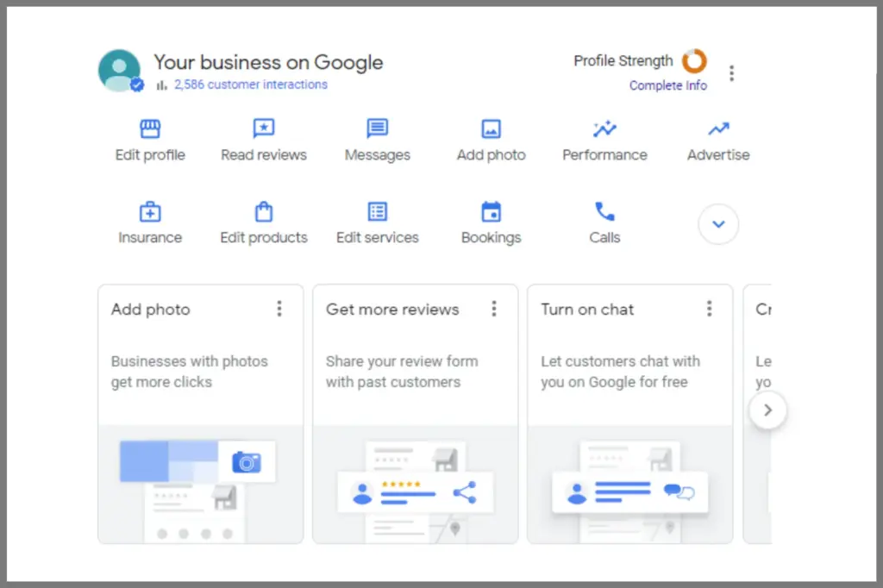This screenshot has height=588, width=883.
Task: Open the three-dot menu on Get more reviews card
Action: coord(494,308)
